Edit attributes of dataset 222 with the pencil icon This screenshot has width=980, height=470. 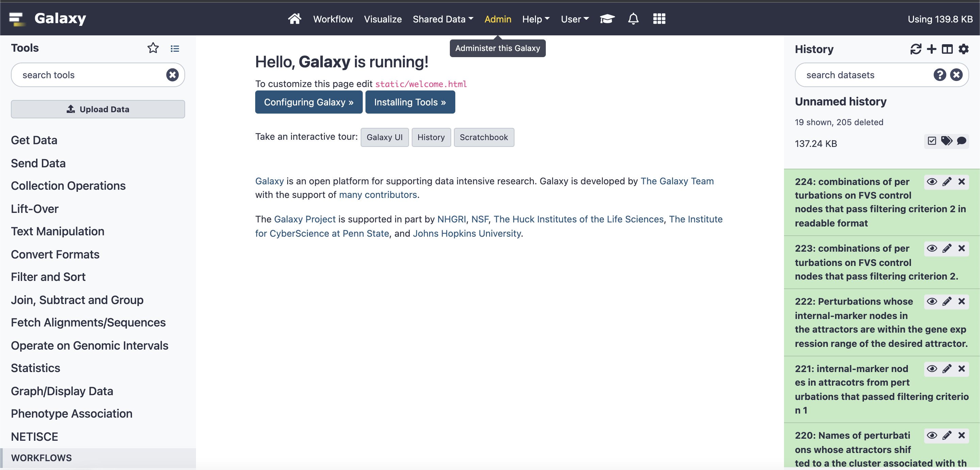(x=947, y=301)
